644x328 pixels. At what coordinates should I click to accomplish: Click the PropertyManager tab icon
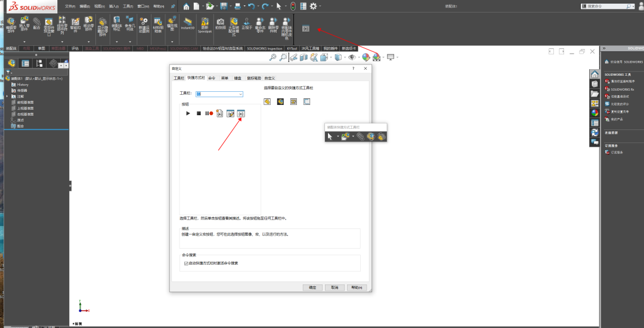pos(26,63)
